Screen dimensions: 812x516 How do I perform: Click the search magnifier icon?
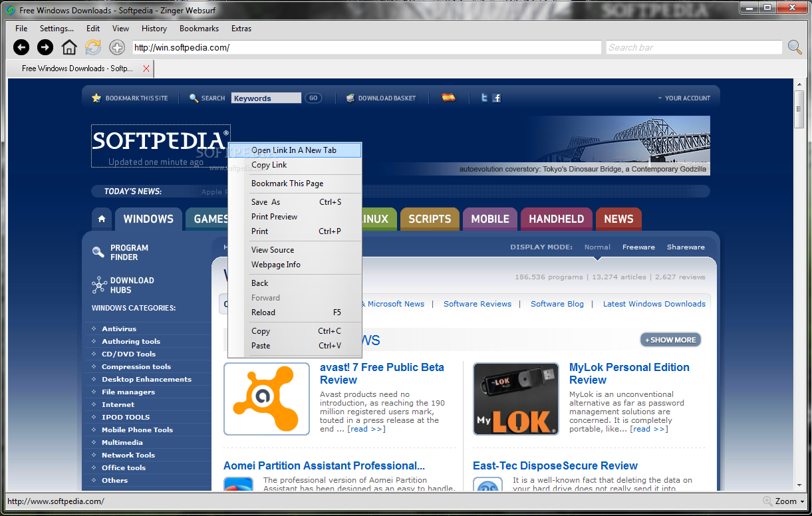[795, 47]
